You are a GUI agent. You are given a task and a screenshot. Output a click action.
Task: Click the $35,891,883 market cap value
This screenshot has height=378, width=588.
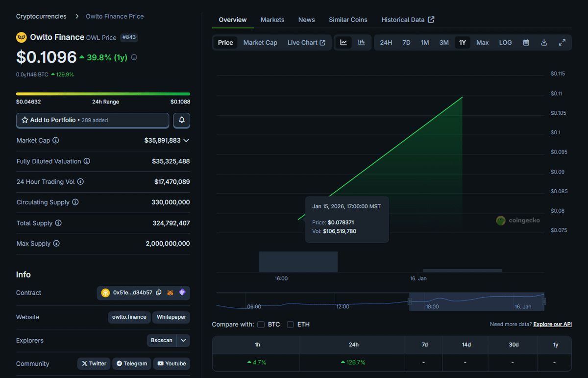click(162, 140)
